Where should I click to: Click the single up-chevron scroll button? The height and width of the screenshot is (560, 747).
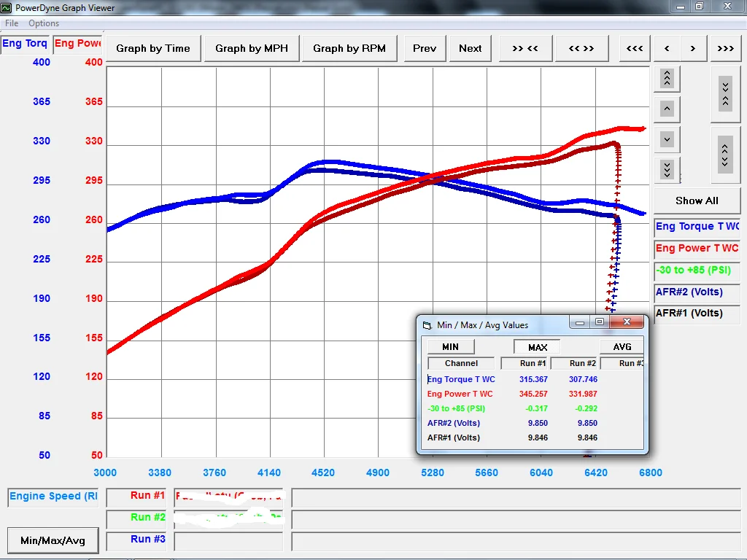pyautogui.click(x=667, y=109)
